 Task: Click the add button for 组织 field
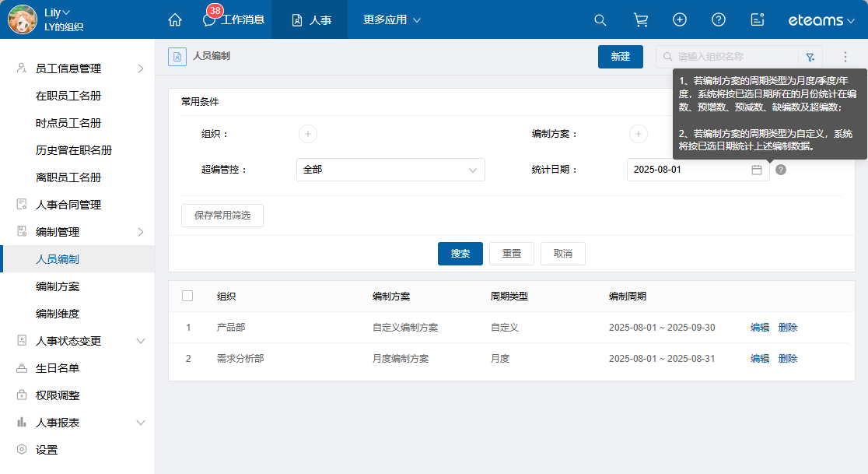point(308,134)
